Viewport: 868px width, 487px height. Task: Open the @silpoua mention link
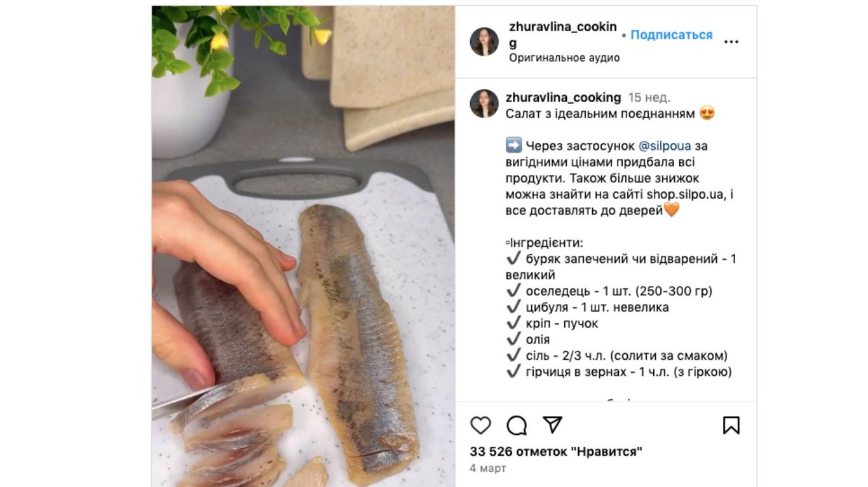(x=664, y=146)
